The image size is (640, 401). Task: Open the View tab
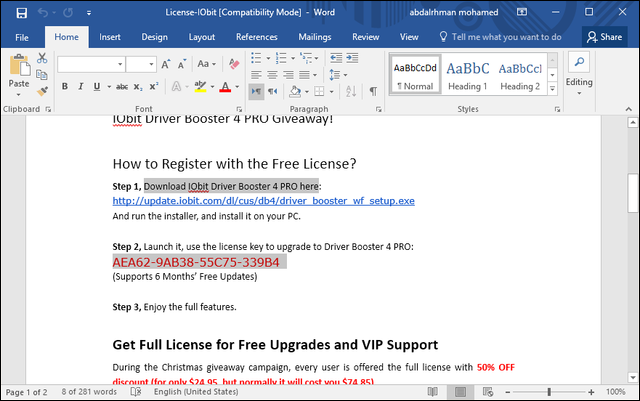(x=409, y=37)
